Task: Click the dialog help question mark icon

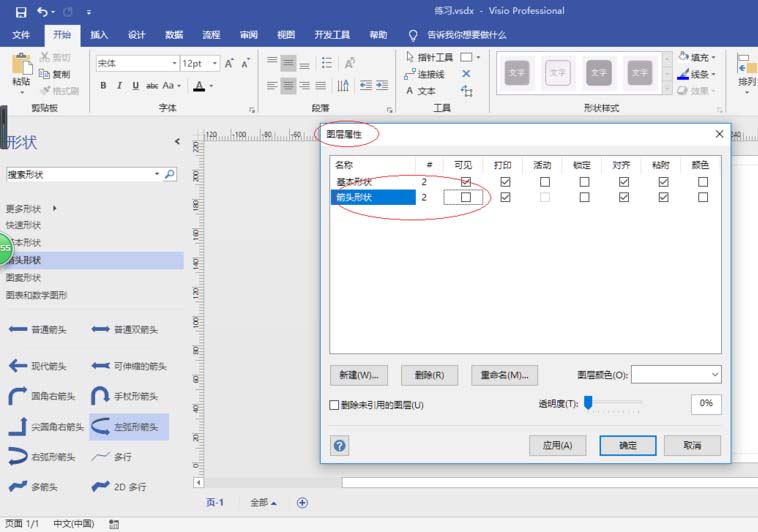Action: [x=340, y=445]
